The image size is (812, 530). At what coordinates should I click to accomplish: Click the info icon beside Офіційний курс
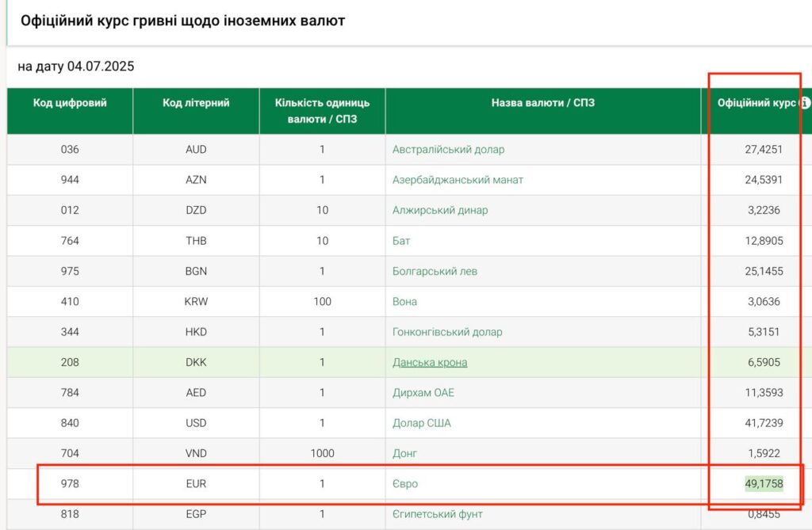(x=806, y=103)
